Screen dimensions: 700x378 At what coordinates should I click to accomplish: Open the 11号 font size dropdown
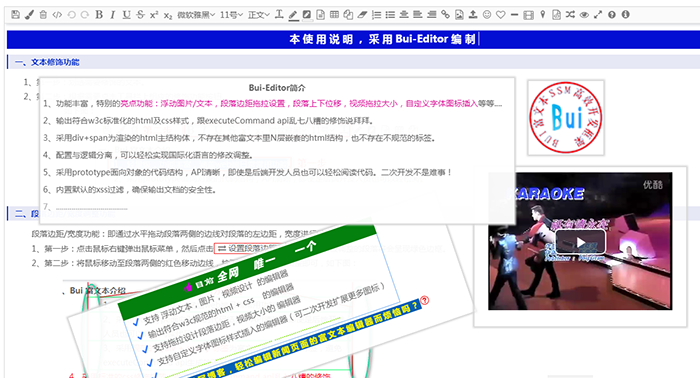coord(232,15)
